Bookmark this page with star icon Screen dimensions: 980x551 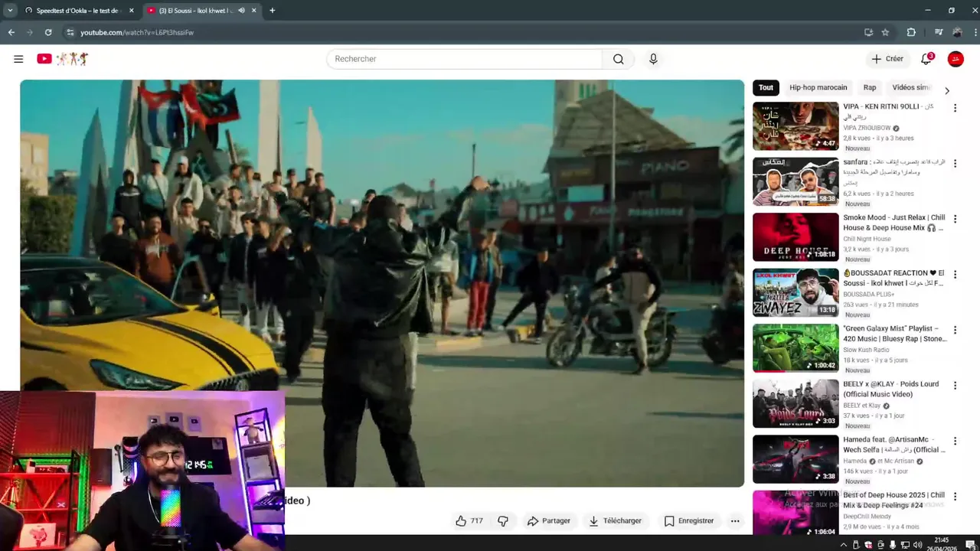(x=885, y=32)
